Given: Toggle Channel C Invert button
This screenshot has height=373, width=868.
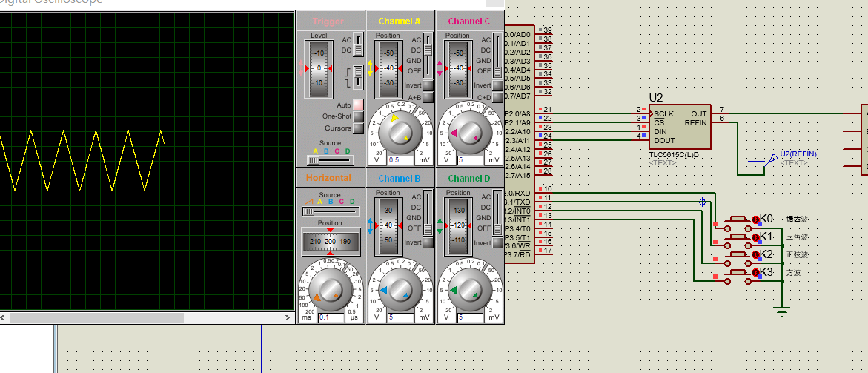Looking at the screenshot, I should 497,85.
